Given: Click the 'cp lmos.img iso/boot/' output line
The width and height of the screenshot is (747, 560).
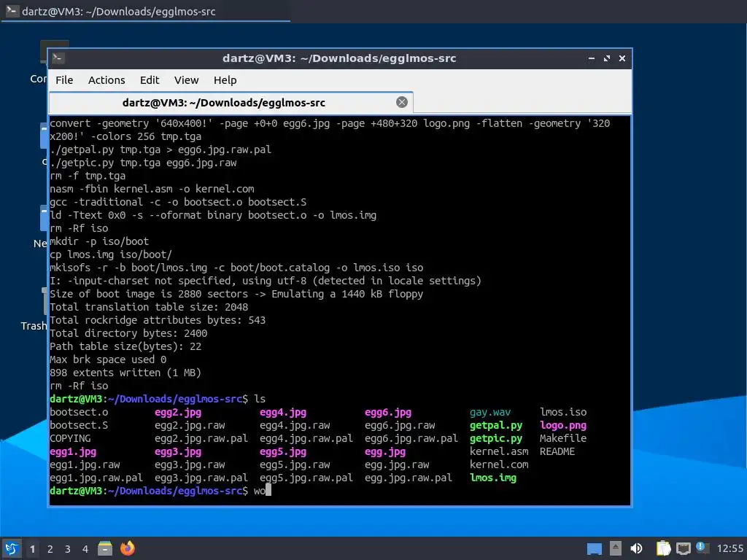Looking at the screenshot, I should [111, 254].
